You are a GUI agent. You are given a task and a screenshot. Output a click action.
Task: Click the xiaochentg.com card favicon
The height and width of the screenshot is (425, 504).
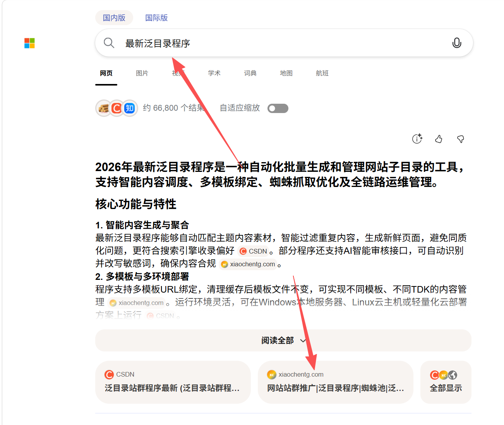point(272,374)
